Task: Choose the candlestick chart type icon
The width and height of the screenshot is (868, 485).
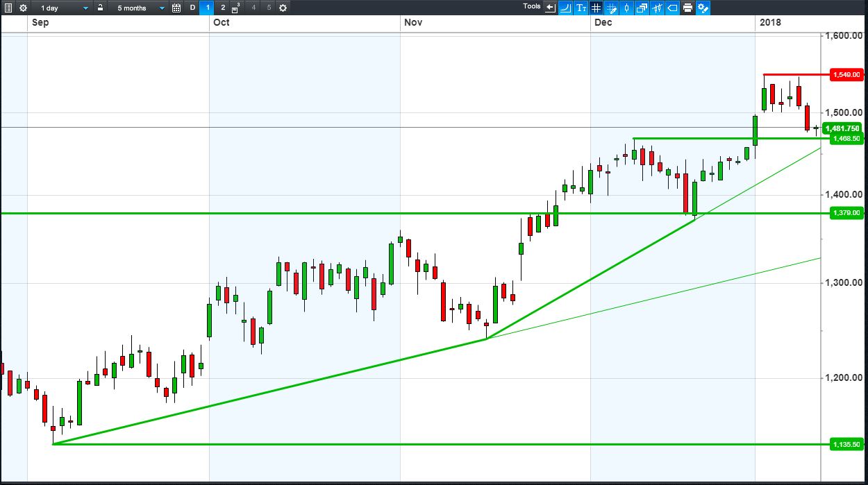Action: click(x=626, y=8)
